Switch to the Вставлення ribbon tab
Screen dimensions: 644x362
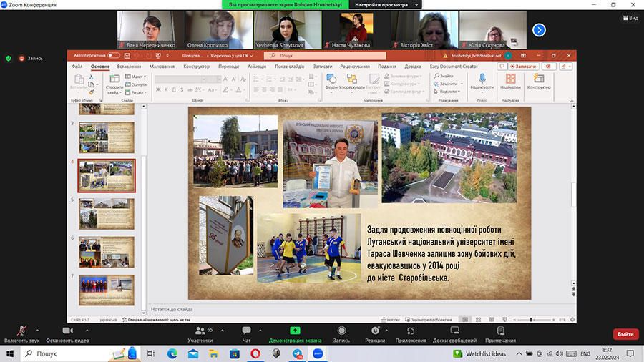[129, 66]
